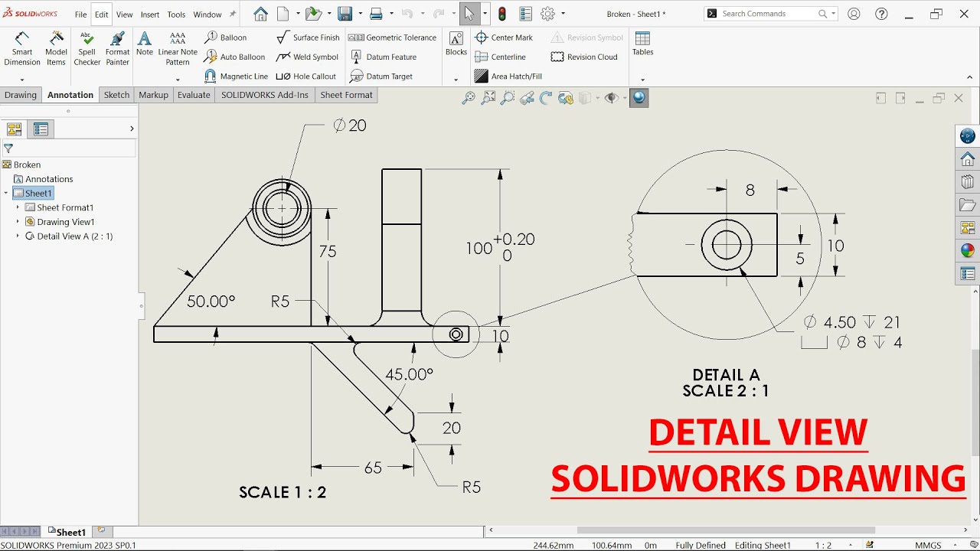Open the Print dropdown arrow

tap(391, 14)
